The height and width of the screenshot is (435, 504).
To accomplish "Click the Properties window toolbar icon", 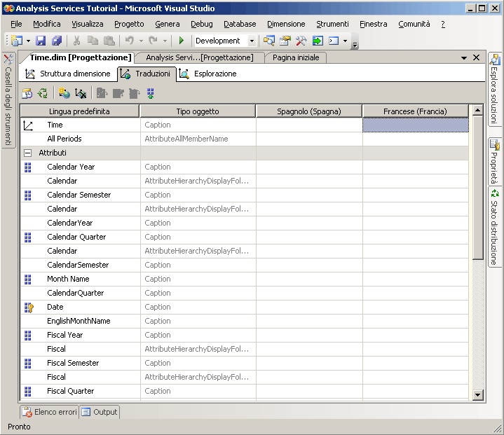I will pyautogui.click(x=285, y=41).
